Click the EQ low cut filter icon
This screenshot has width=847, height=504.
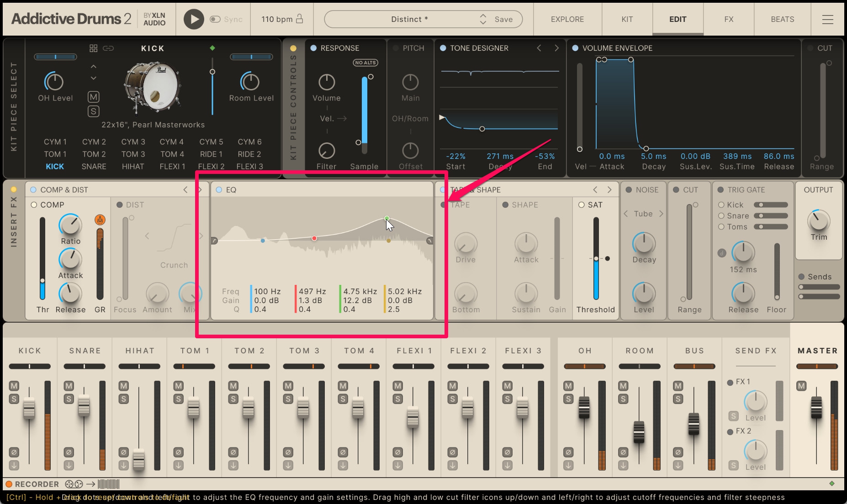(x=214, y=241)
